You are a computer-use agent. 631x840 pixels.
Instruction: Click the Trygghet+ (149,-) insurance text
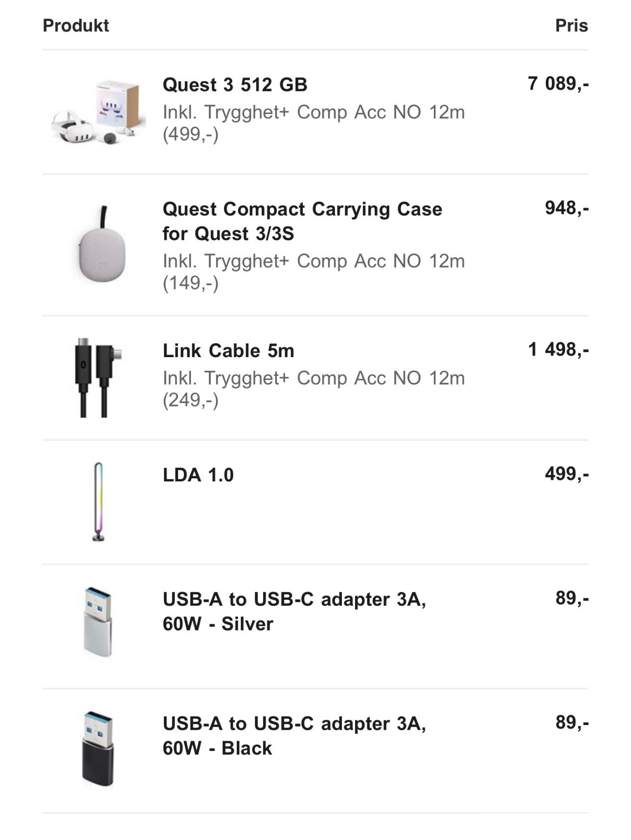[314, 272]
